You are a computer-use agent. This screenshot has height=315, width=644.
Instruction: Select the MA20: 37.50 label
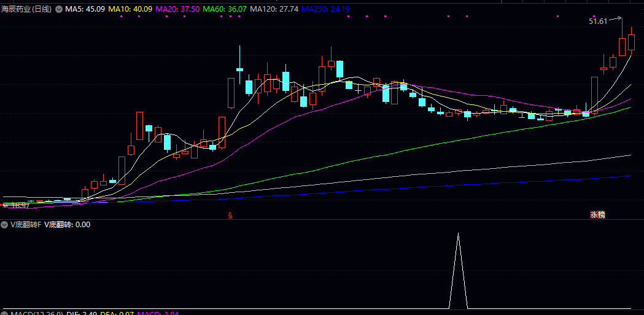178,9
